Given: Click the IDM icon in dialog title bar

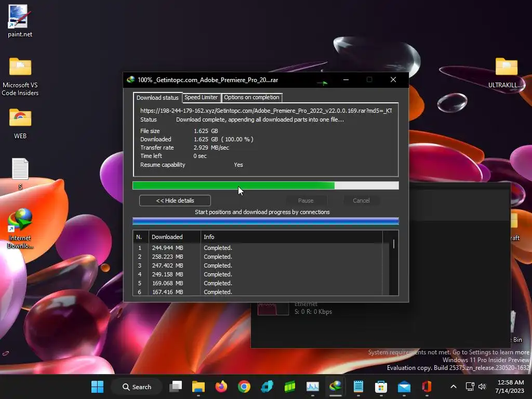Looking at the screenshot, I should [x=130, y=79].
